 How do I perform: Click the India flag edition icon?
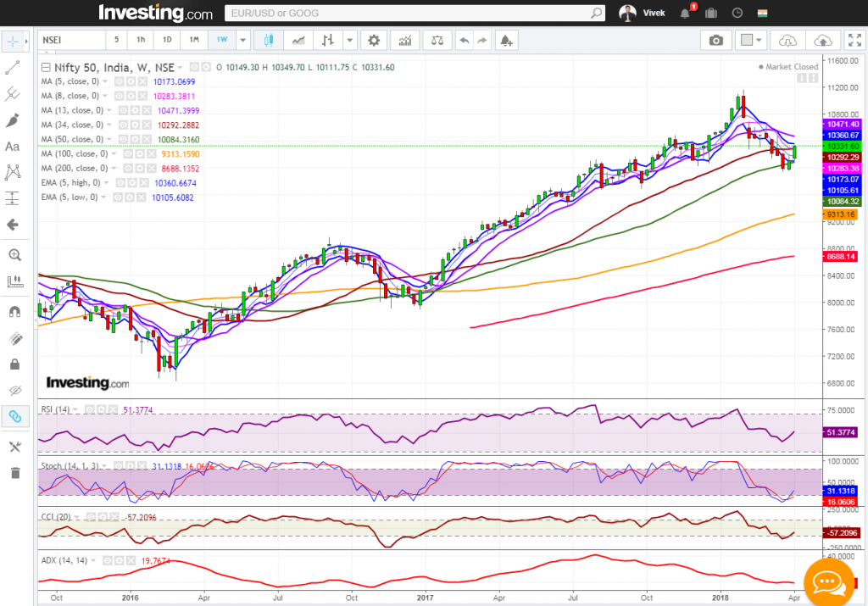(762, 14)
